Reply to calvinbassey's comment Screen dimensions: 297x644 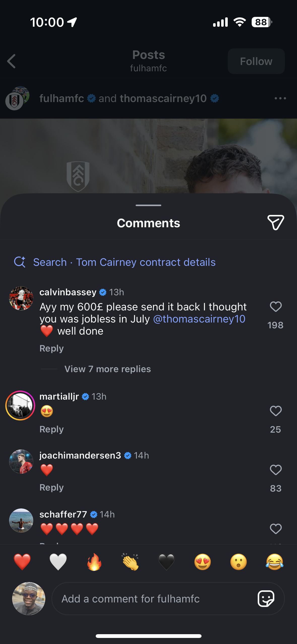click(51, 348)
